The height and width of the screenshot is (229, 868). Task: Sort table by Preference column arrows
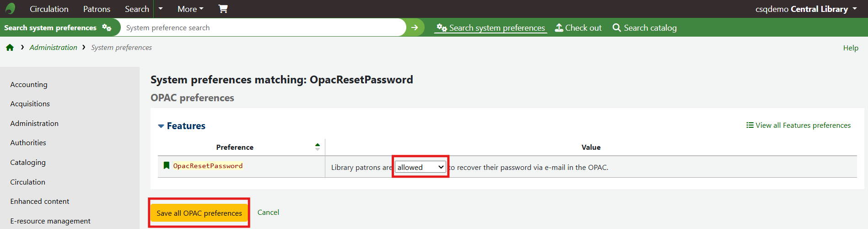point(318,147)
